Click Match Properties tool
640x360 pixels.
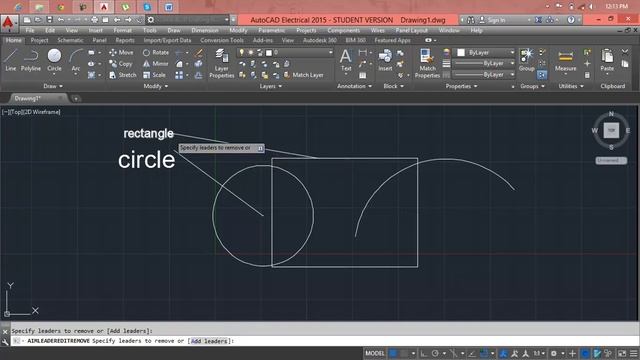pyautogui.click(x=427, y=63)
